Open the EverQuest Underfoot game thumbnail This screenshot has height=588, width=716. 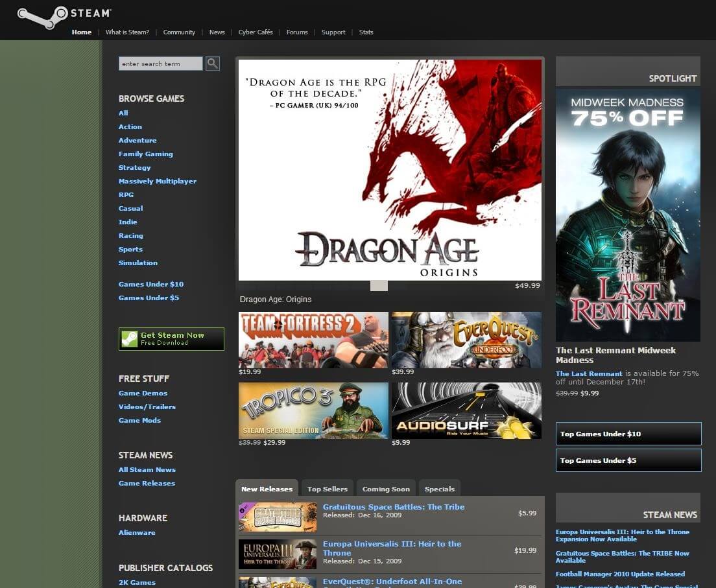pos(466,340)
